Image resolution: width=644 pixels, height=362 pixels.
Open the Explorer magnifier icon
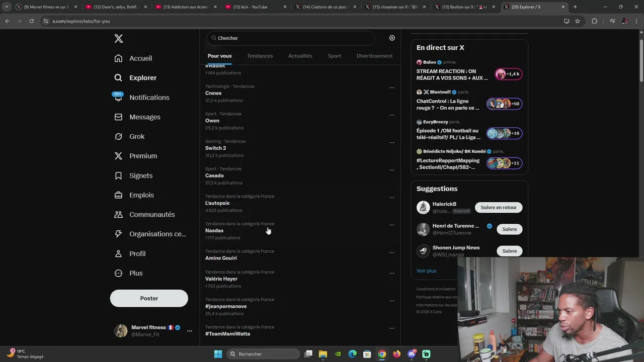[118, 78]
